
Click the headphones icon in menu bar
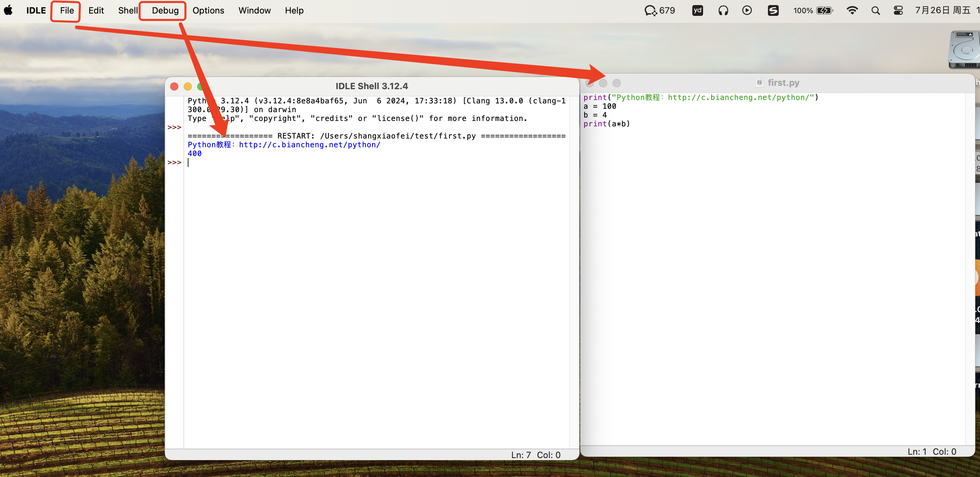723,10
